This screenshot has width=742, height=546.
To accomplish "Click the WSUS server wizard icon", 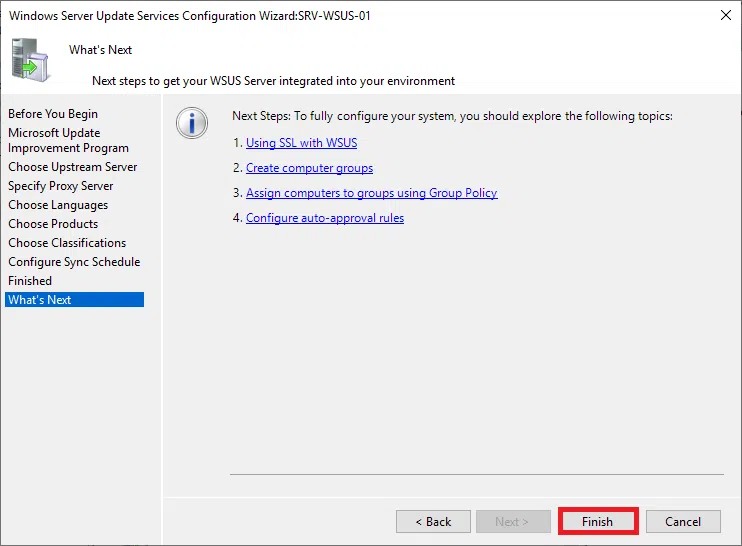I will [x=30, y=60].
